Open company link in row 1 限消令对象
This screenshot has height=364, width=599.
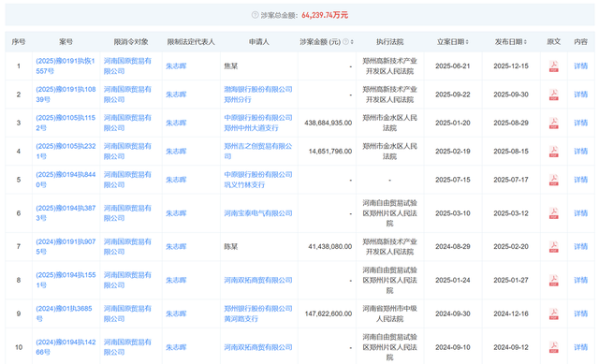127,66
